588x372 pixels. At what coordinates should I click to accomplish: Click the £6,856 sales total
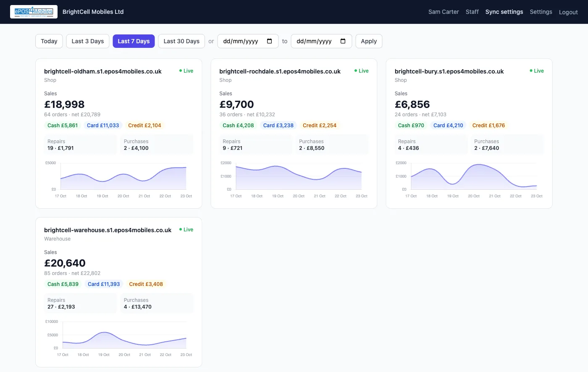tap(412, 105)
